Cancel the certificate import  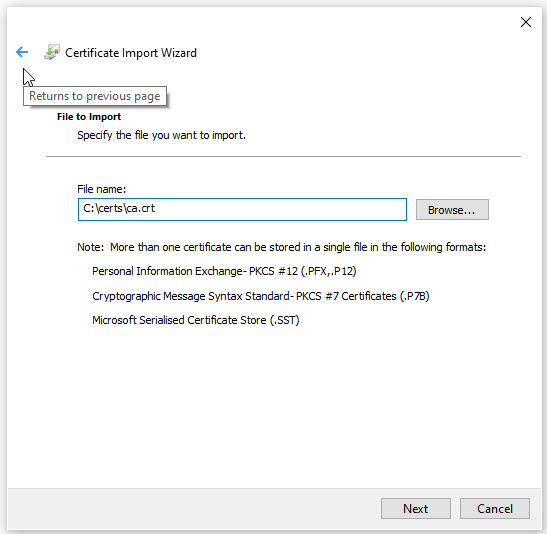(x=495, y=508)
